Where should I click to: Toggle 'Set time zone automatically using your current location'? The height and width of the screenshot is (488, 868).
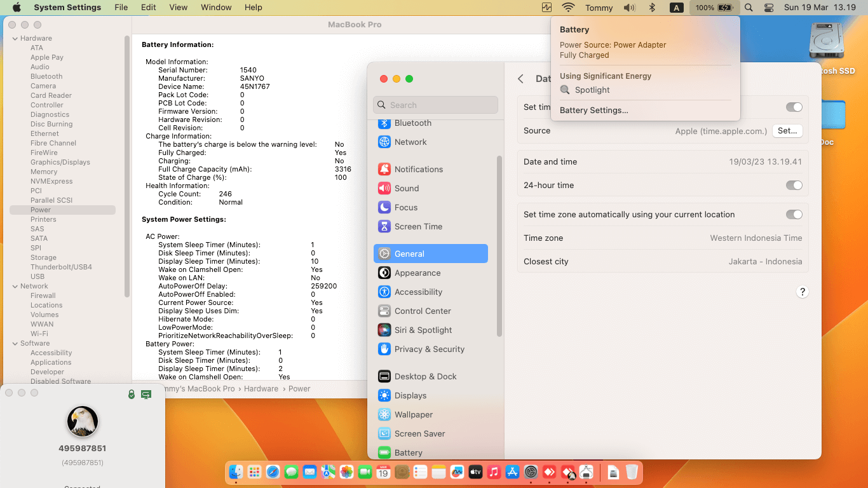(794, 214)
